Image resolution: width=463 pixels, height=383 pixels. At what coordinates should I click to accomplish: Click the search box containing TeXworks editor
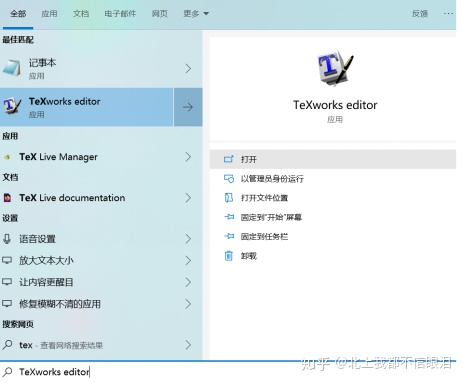click(x=228, y=372)
